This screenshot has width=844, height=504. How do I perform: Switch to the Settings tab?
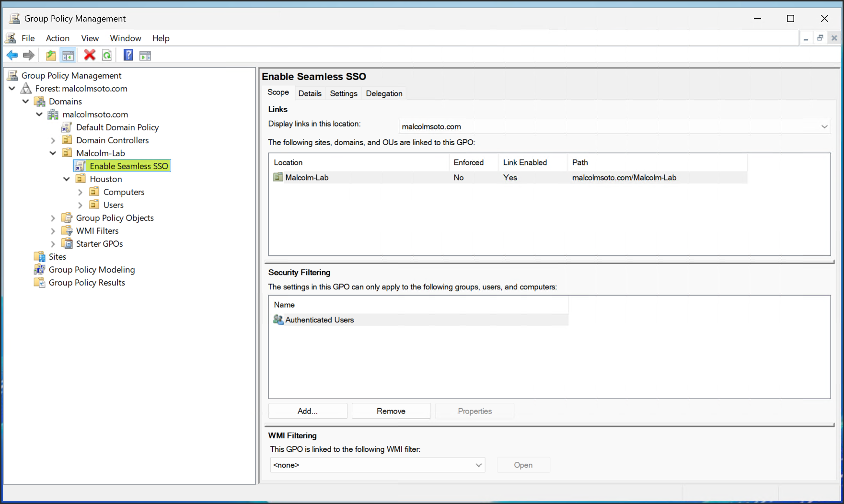(x=343, y=93)
